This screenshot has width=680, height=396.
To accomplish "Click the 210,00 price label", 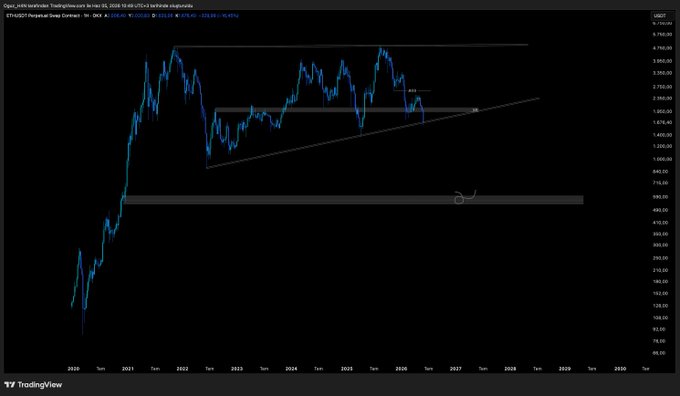I will (x=659, y=270).
